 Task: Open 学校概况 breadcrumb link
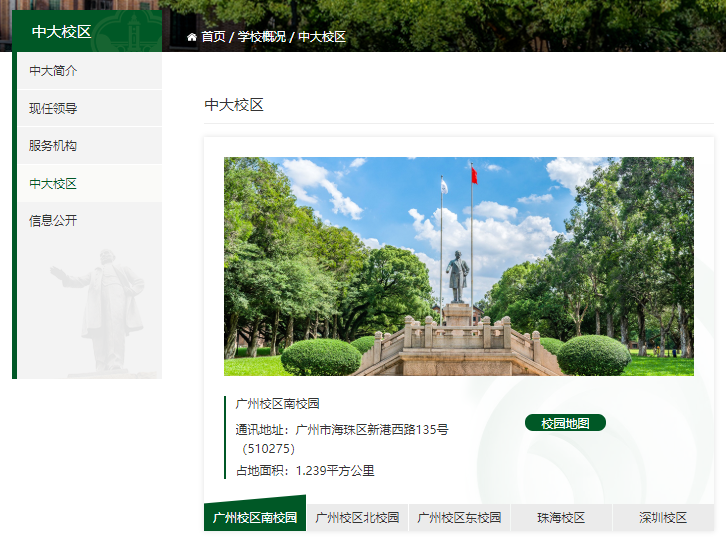262,37
